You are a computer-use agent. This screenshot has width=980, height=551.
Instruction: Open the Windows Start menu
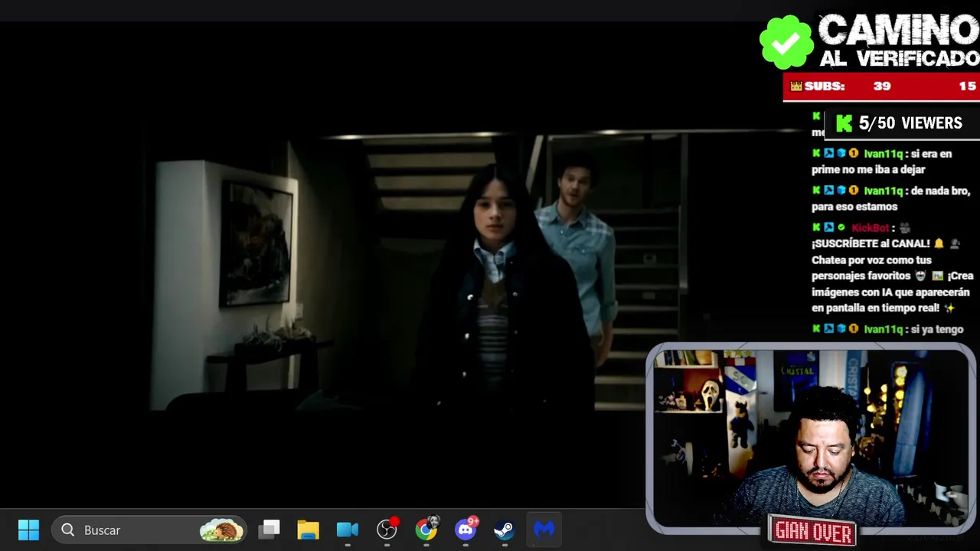coord(28,530)
